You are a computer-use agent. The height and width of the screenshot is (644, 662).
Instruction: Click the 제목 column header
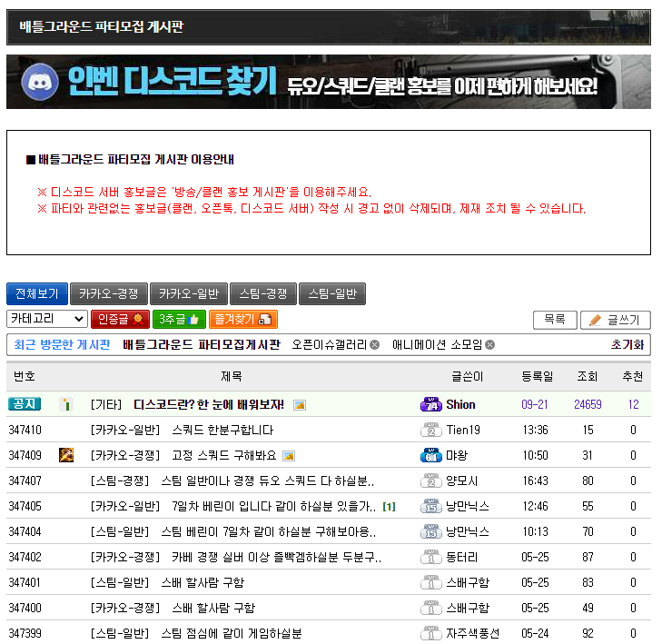[232, 376]
